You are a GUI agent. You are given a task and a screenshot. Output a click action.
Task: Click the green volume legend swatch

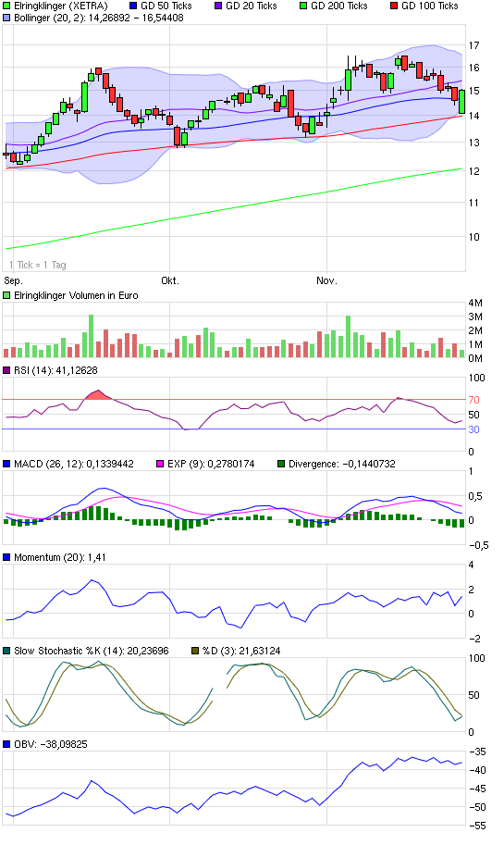click(6, 295)
